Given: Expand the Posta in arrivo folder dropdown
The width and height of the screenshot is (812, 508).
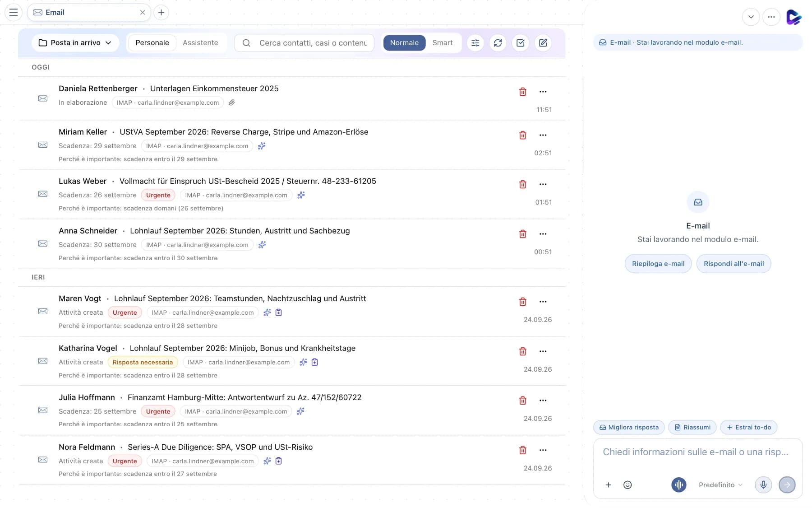Looking at the screenshot, I should [75, 43].
